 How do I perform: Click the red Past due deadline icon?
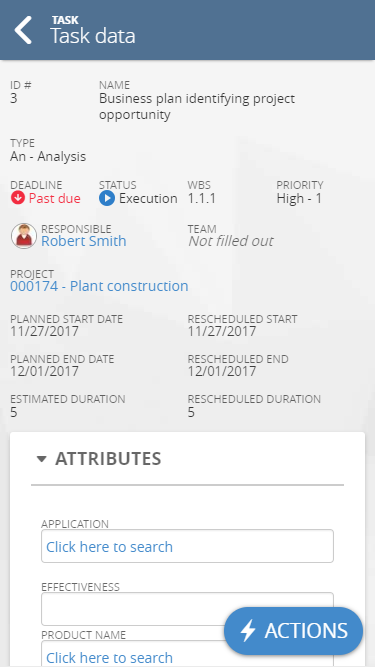pyautogui.click(x=18, y=199)
